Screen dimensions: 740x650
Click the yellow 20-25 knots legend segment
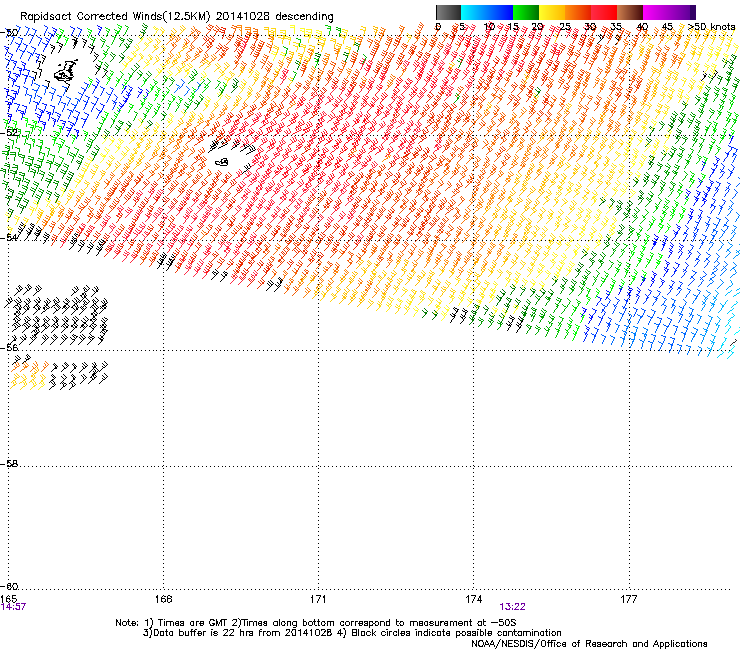click(x=552, y=12)
